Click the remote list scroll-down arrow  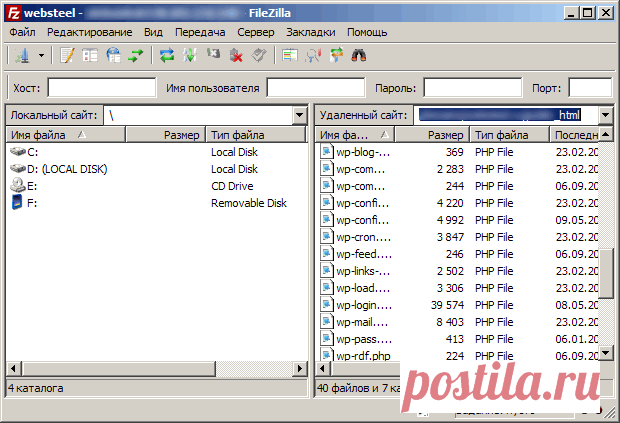606,352
